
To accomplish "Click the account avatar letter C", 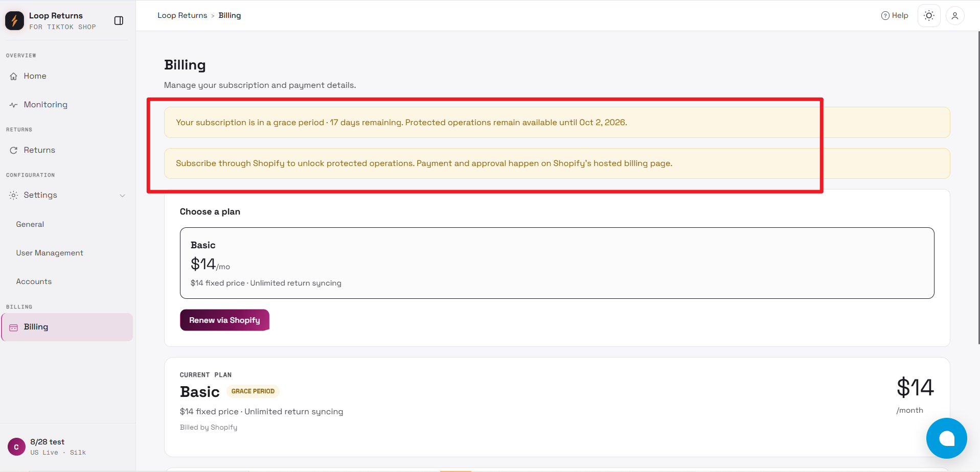I will coord(16,447).
